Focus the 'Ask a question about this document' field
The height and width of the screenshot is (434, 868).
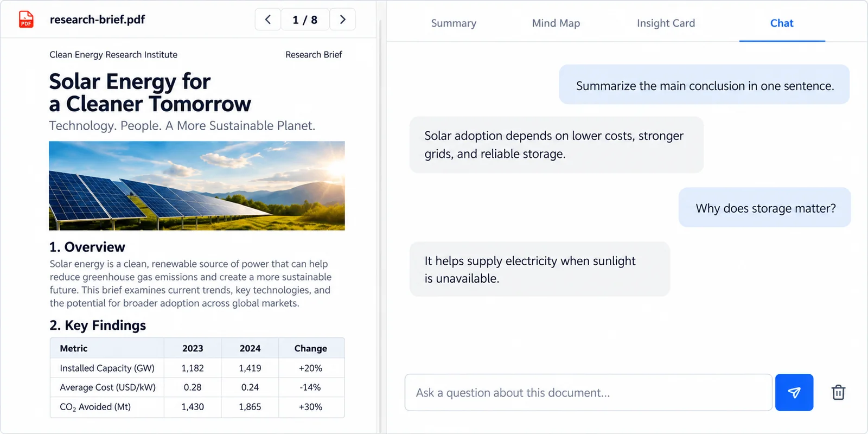tap(589, 392)
